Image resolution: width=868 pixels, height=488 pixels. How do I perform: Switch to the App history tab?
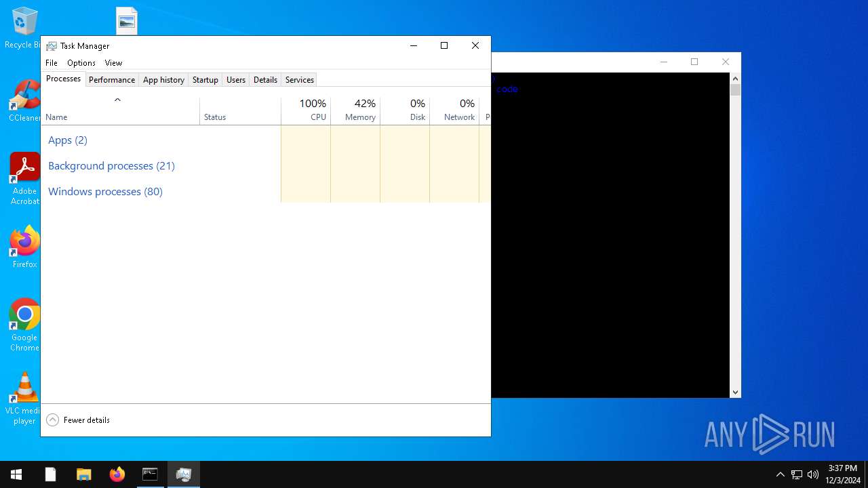[x=163, y=79]
